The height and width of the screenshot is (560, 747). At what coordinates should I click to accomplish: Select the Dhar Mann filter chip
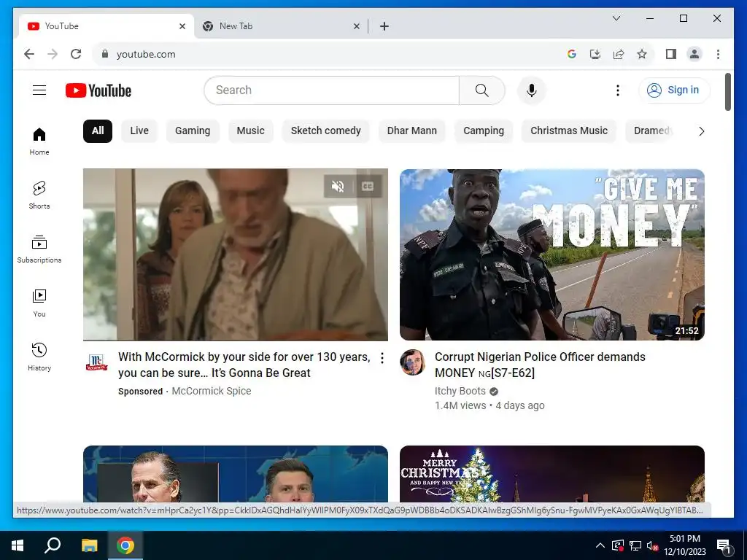pos(412,131)
